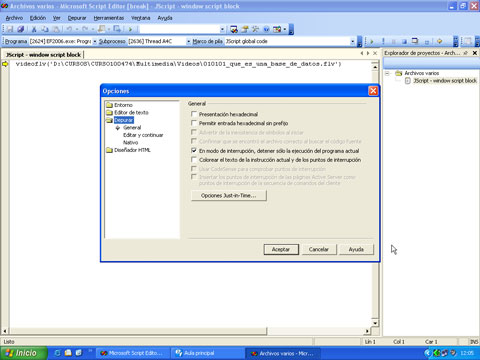Click the green Start arrow in top toolbar

pos(130,29)
